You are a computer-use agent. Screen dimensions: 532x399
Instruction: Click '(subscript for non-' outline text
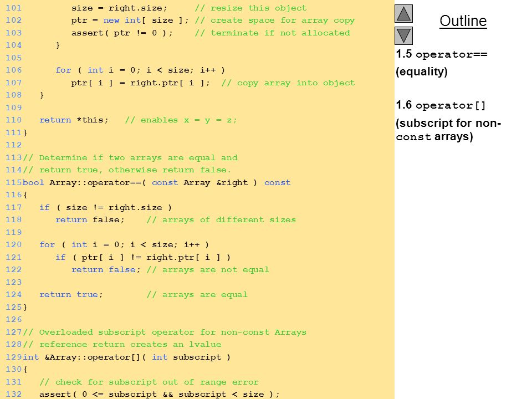tap(448, 123)
